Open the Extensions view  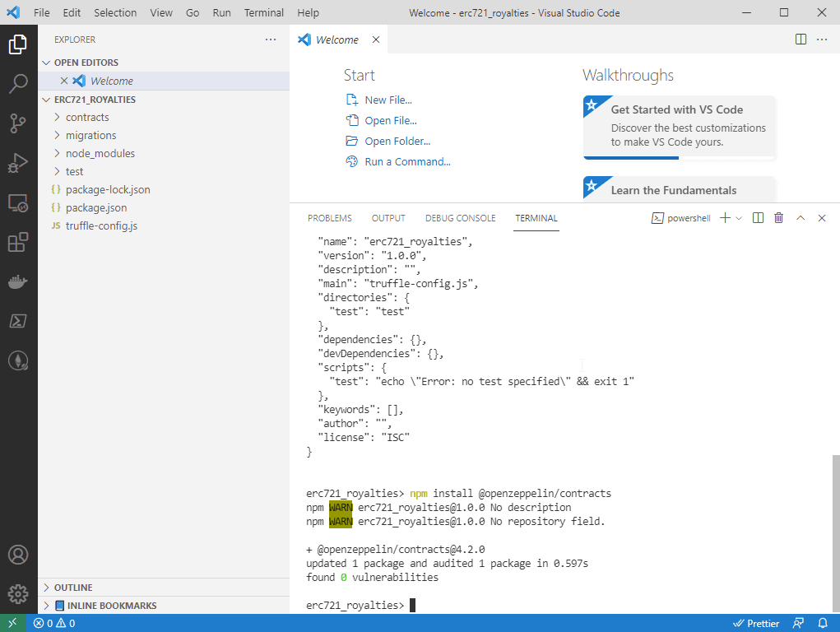(18, 242)
